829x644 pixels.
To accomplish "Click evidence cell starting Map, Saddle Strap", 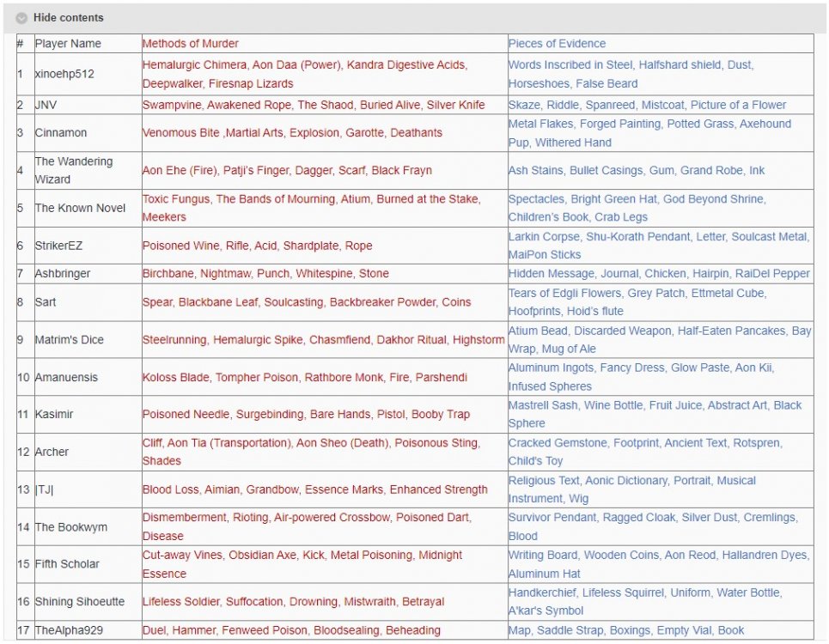I will [x=661, y=630].
